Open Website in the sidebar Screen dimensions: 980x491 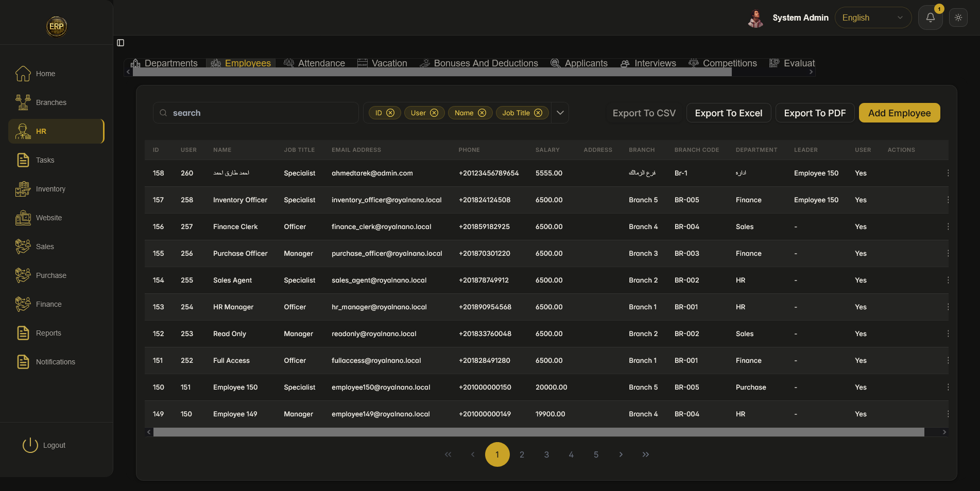point(57,218)
